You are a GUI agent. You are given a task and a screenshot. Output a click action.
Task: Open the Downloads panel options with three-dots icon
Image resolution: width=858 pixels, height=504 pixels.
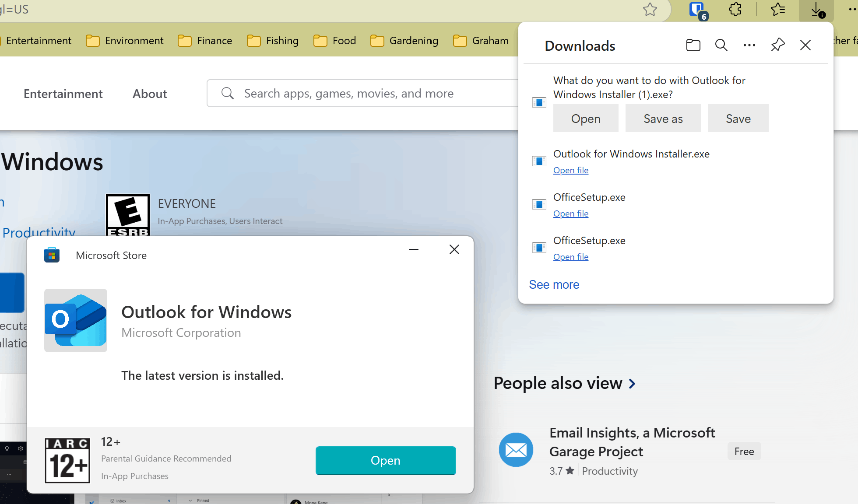point(749,45)
